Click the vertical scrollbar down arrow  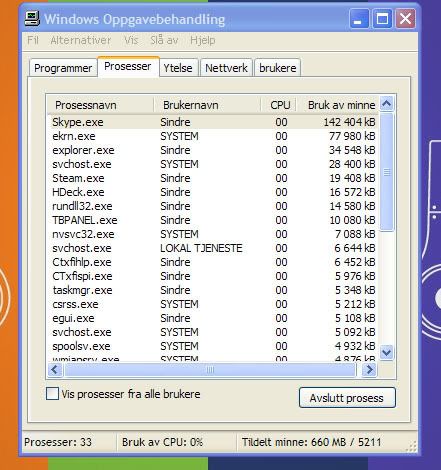(387, 352)
